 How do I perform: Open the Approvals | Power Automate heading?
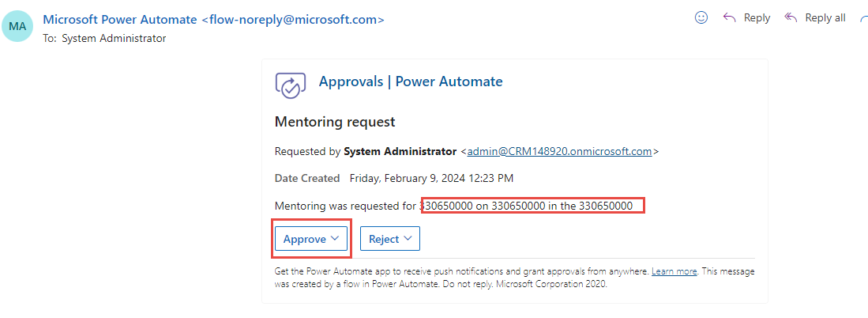410,81
